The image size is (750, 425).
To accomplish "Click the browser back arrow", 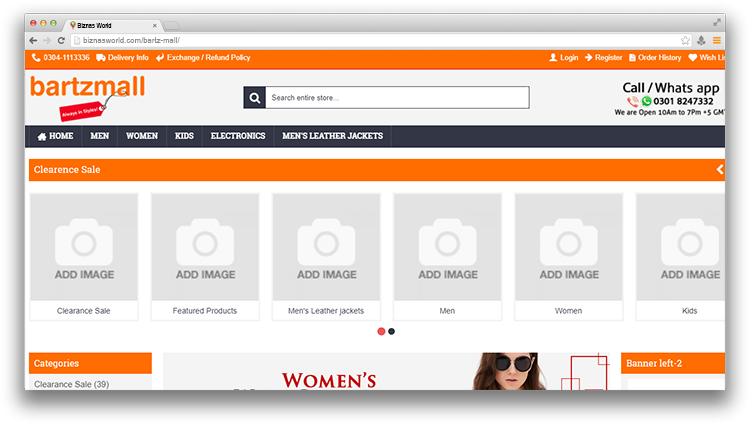I will [34, 40].
